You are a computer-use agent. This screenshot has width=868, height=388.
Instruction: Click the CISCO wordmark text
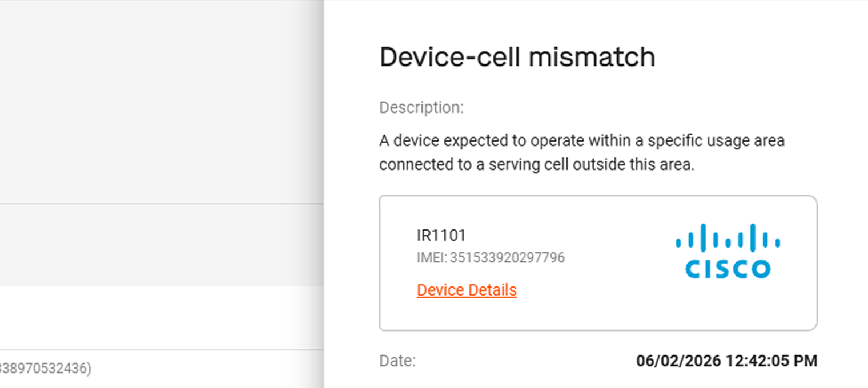[x=728, y=269]
